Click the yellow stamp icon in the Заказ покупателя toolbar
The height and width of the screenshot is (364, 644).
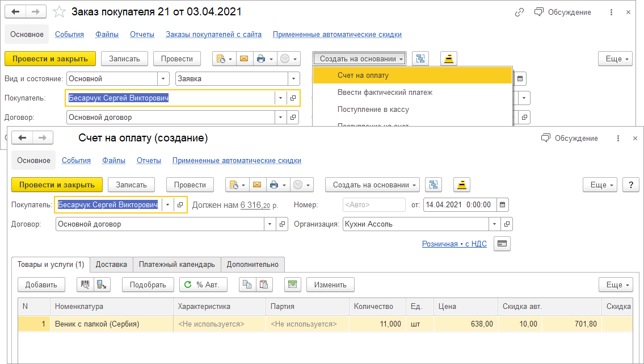click(448, 58)
